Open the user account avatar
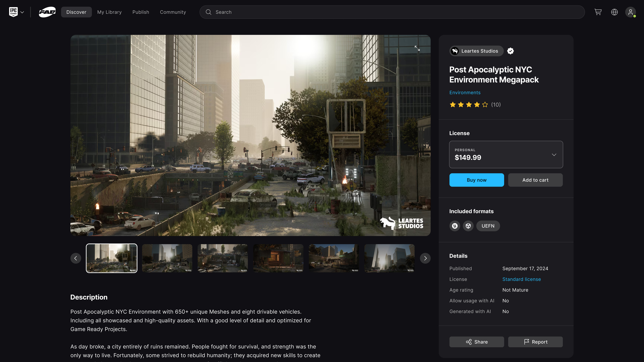Screen dimensions: 644x362 coord(630,12)
